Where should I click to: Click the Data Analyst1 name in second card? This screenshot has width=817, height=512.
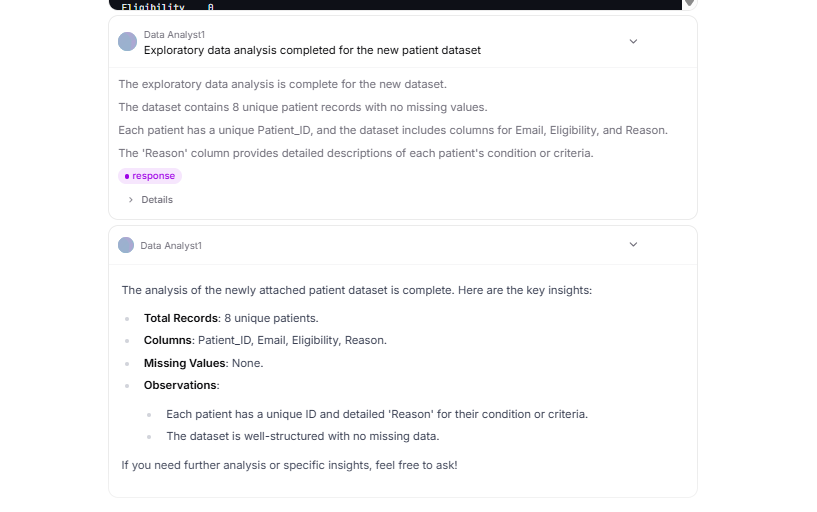171,245
